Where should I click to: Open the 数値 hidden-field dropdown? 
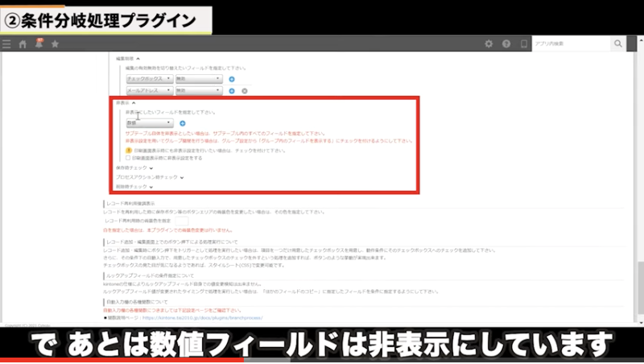pyautogui.click(x=148, y=123)
